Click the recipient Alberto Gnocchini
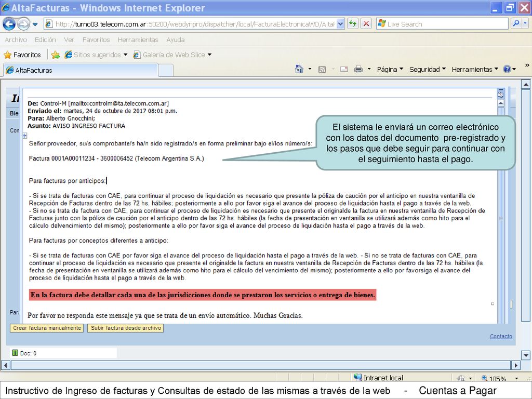This screenshot has height=399, width=532. [71, 118]
